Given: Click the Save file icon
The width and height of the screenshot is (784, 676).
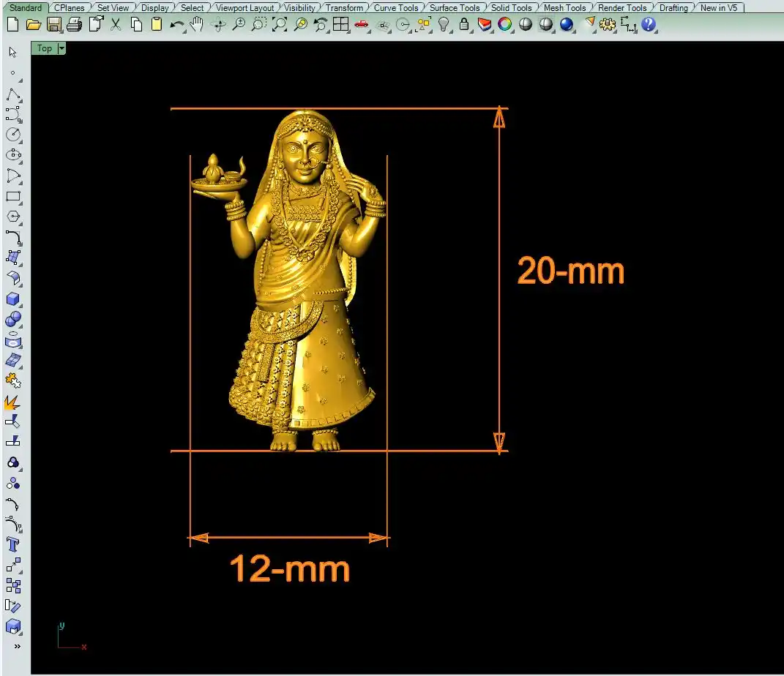Looking at the screenshot, I should pyautogui.click(x=53, y=24).
